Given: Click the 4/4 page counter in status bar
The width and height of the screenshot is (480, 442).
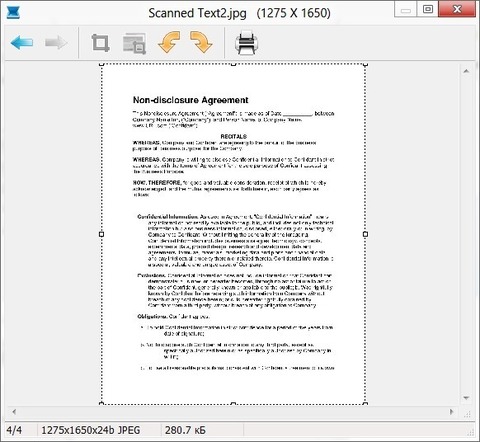Looking at the screenshot, I should pos(14,430).
